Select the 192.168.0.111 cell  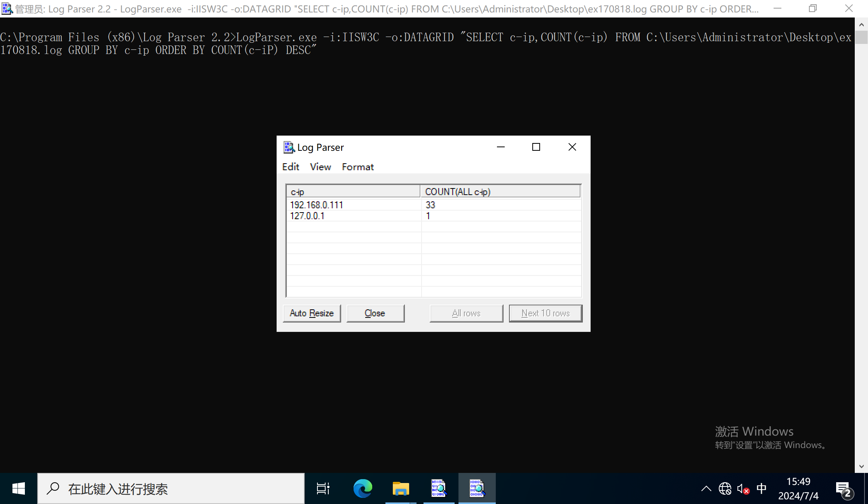[x=354, y=205]
